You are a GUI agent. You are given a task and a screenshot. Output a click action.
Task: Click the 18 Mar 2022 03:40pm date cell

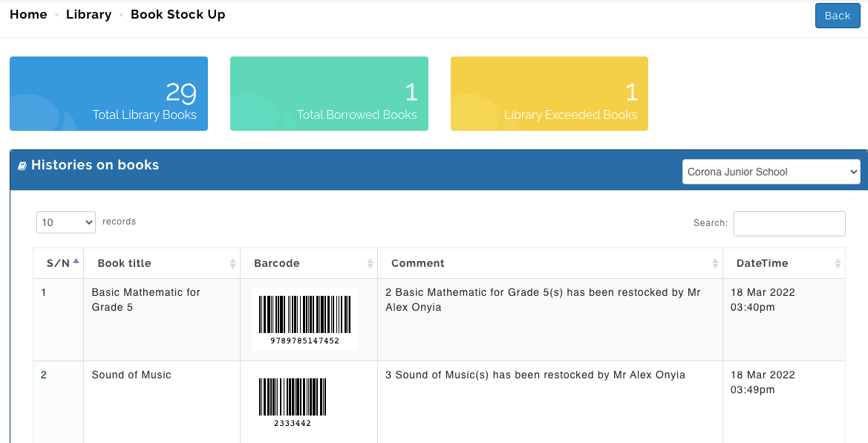784,320
